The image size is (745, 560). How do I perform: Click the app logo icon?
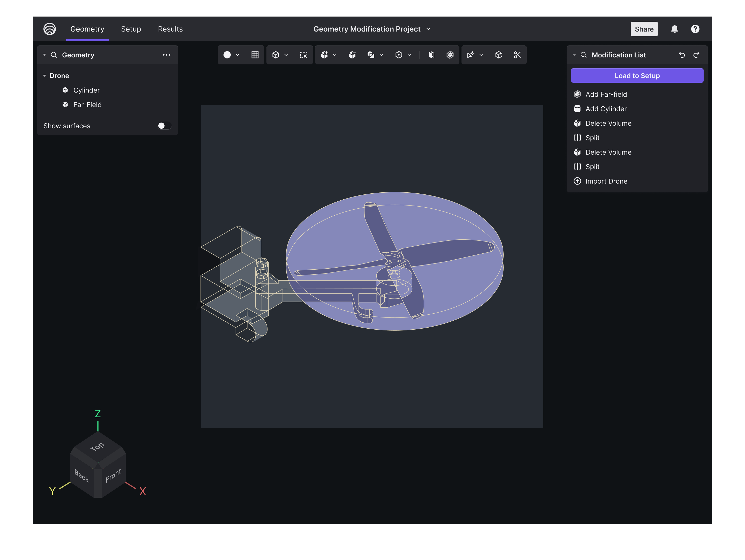pyautogui.click(x=49, y=29)
